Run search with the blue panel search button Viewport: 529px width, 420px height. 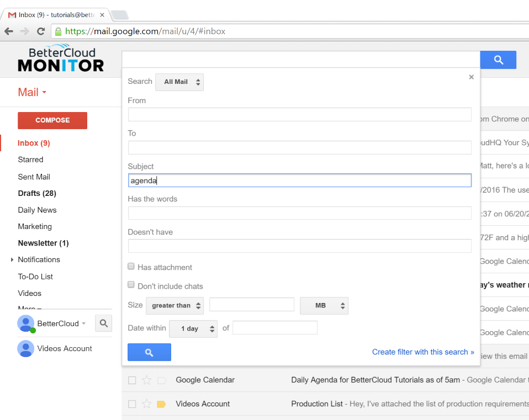coord(149,352)
